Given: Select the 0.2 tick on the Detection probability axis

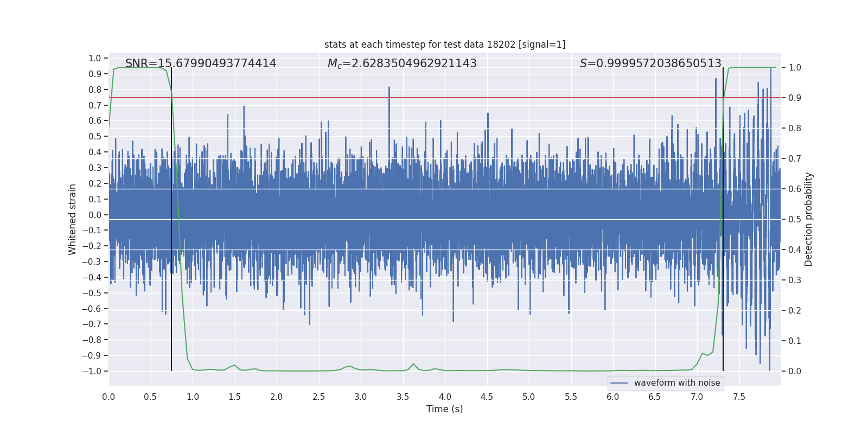Looking at the screenshot, I should 795,311.
